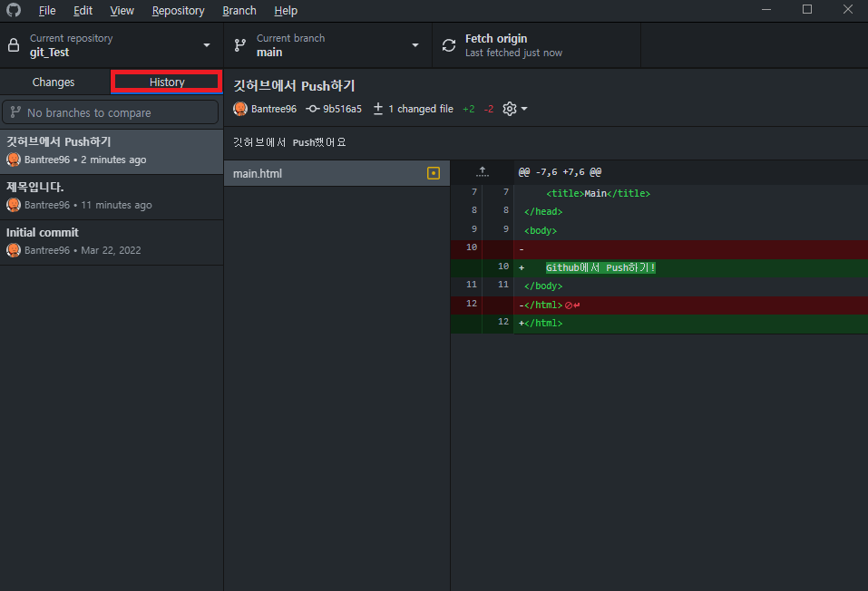Expand the Current repository git_Test dropdown

point(112,45)
